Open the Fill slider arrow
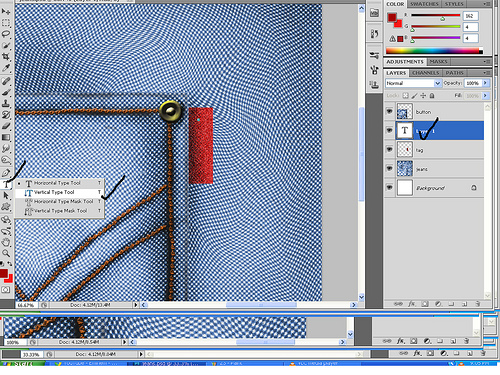Image resolution: width=500 pixels, height=375 pixels. point(485,96)
